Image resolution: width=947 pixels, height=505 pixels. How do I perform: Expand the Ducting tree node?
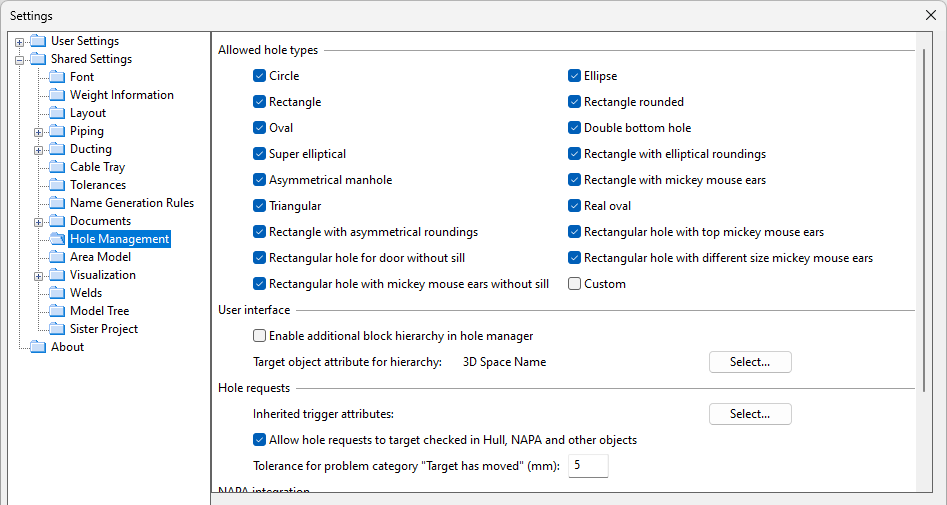tap(38, 150)
